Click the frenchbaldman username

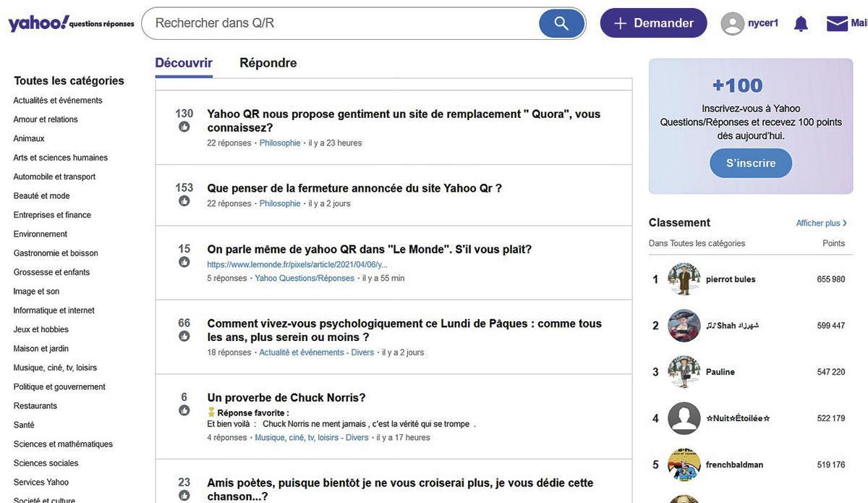(x=734, y=465)
